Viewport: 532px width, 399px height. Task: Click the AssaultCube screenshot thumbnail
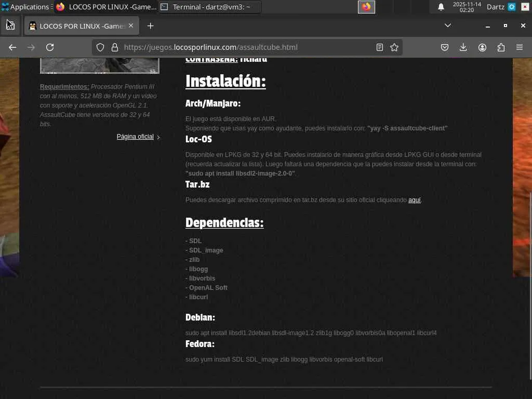pyautogui.click(x=100, y=65)
